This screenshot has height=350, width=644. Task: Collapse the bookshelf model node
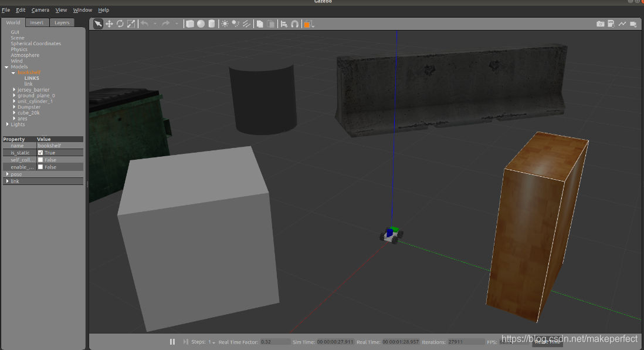[x=13, y=72]
